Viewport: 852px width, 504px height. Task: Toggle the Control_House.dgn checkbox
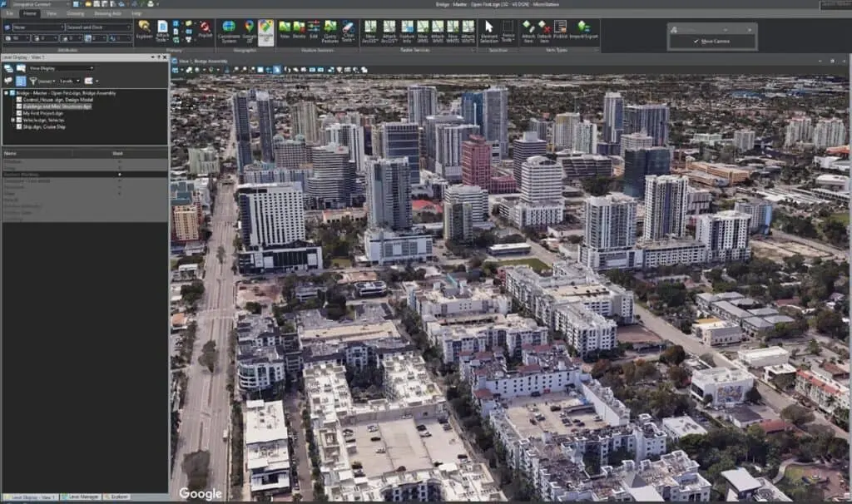click(19, 100)
